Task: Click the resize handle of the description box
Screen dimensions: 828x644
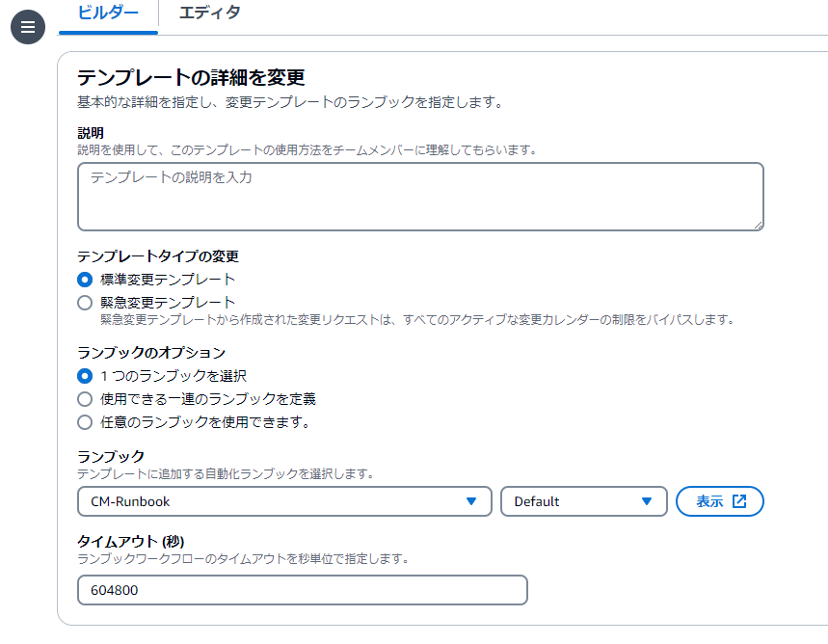Action: click(x=758, y=225)
